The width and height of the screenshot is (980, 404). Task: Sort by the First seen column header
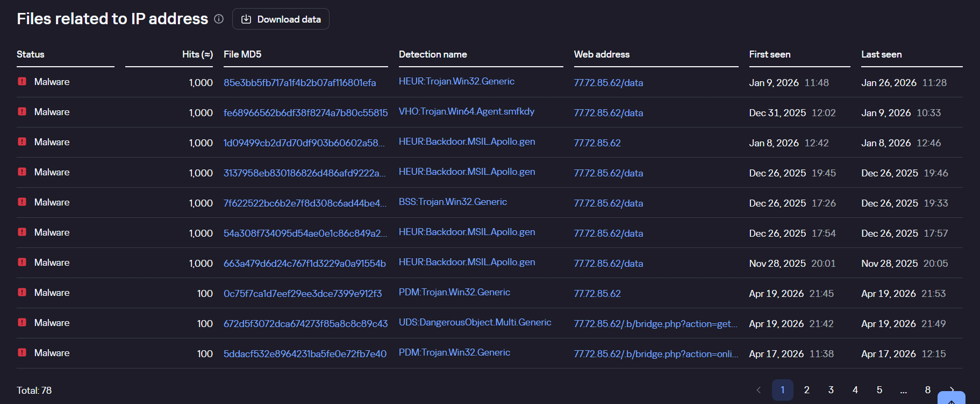point(770,54)
